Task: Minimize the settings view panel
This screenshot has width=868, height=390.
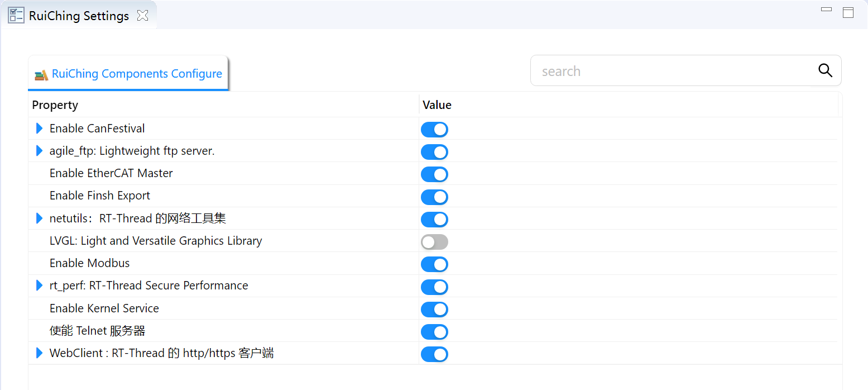Action: pos(827,10)
